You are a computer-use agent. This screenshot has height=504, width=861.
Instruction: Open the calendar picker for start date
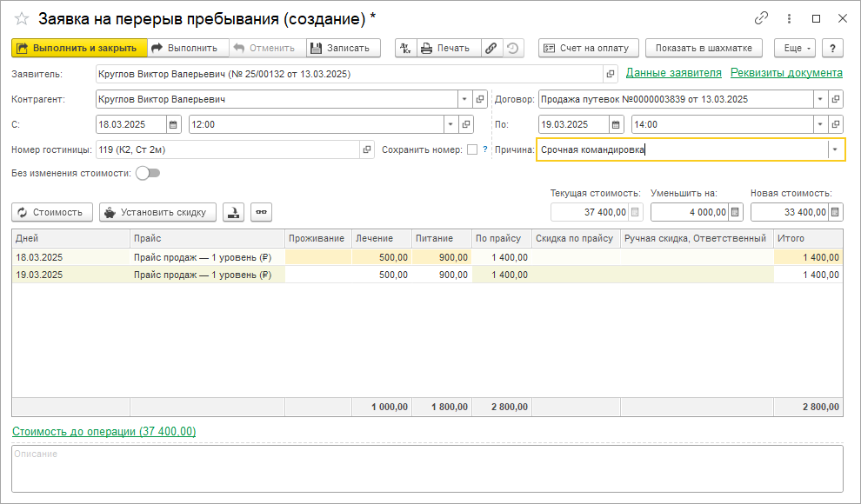coord(172,124)
